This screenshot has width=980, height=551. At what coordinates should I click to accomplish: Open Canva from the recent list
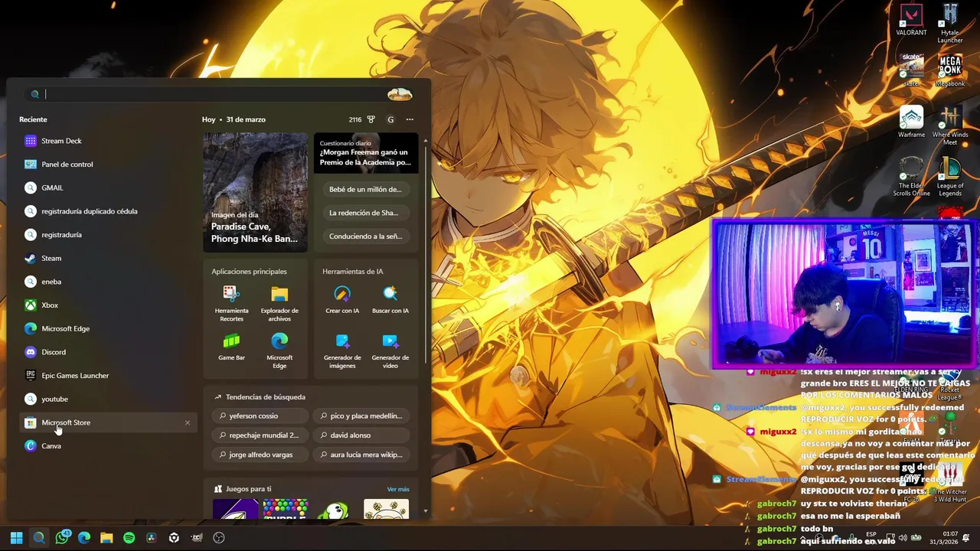pyautogui.click(x=107, y=446)
